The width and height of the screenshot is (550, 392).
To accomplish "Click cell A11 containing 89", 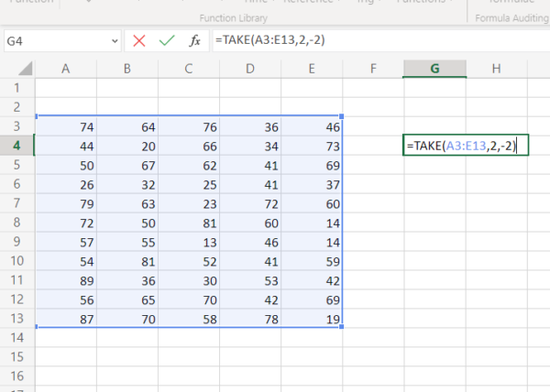I will [66, 280].
